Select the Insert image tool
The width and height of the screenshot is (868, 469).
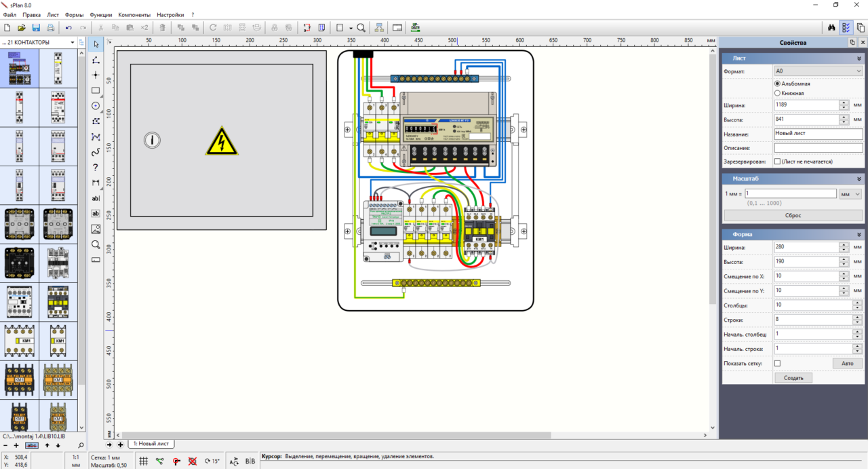tap(96, 229)
